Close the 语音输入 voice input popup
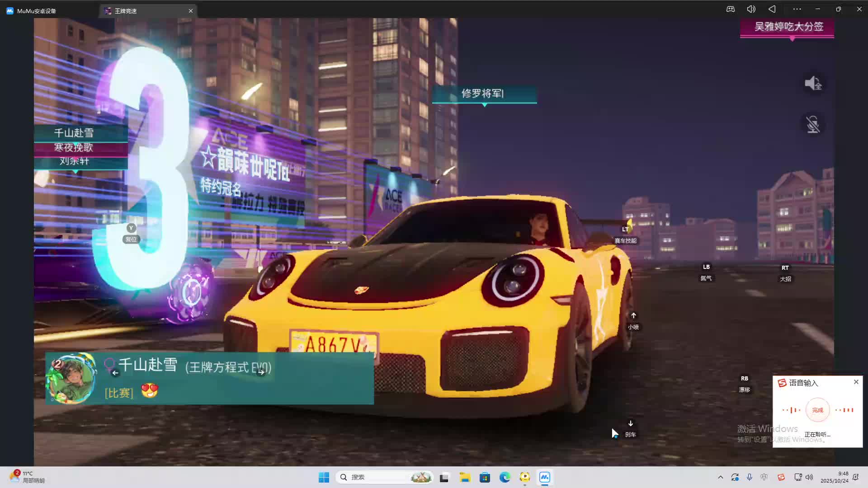This screenshot has width=868, height=488. pos(856,382)
